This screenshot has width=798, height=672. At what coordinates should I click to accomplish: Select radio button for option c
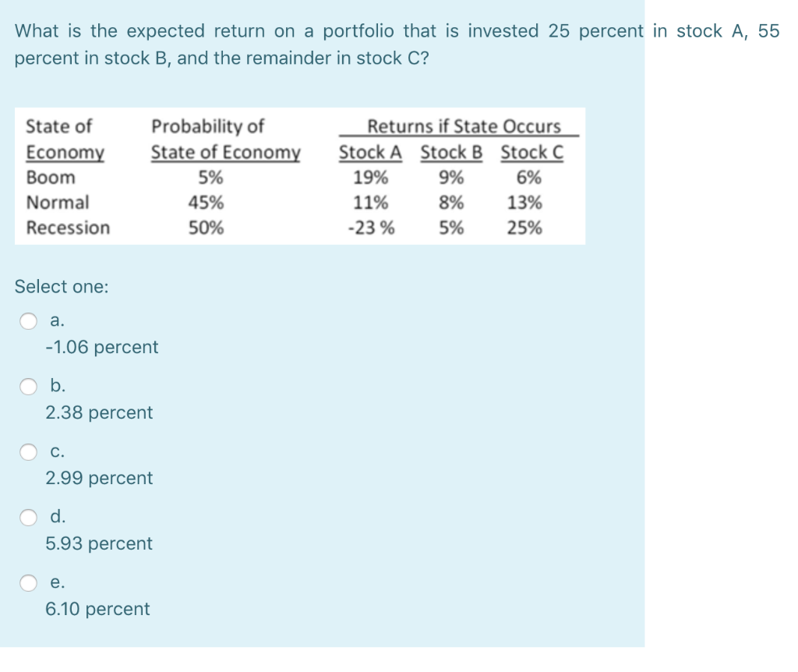29,451
